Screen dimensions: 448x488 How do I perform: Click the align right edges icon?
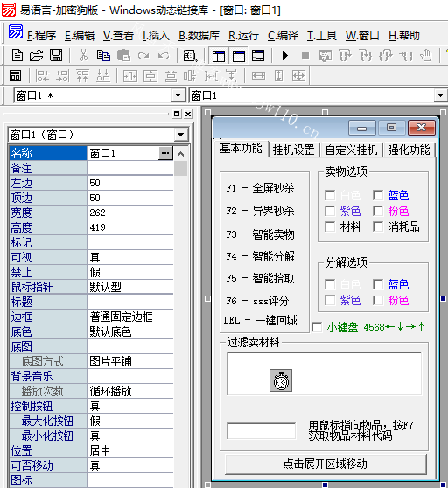63,75
